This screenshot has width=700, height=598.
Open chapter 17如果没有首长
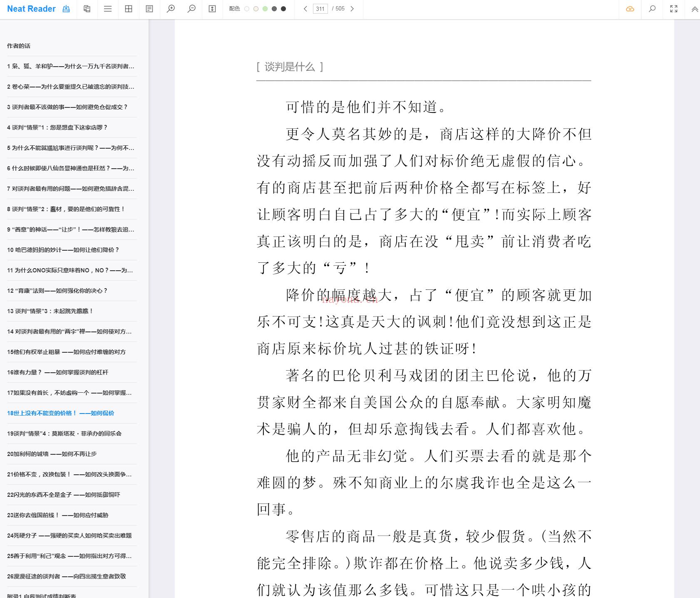[x=70, y=393]
